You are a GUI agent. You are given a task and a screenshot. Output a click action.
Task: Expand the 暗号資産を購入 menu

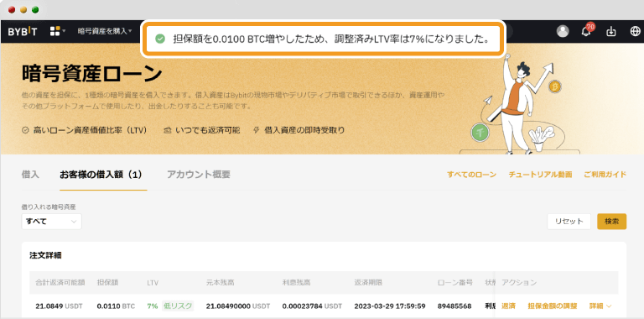[105, 31]
